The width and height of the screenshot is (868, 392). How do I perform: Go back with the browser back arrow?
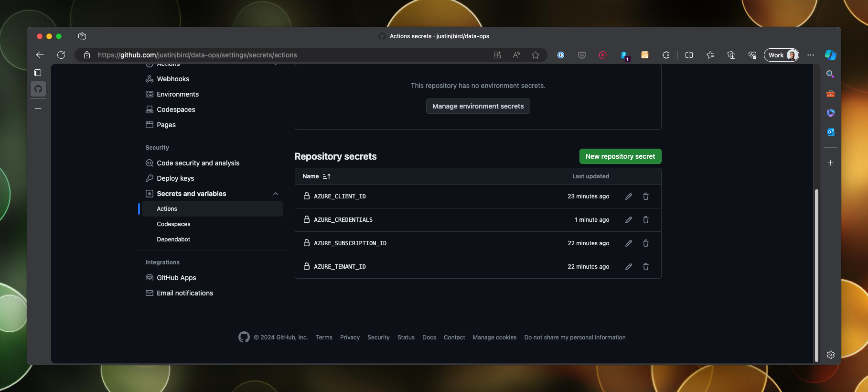coord(40,55)
